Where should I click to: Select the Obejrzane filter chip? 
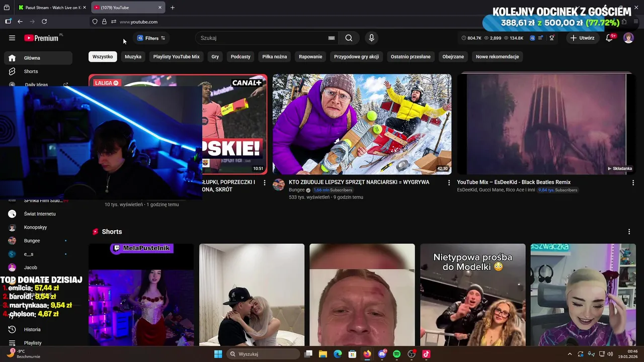coord(453,57)
